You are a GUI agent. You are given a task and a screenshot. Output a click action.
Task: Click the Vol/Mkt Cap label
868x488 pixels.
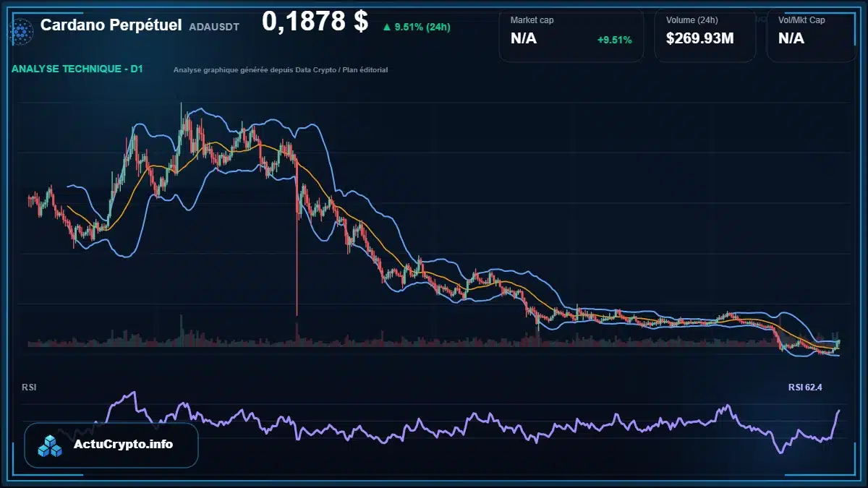[x=801, y=20]
